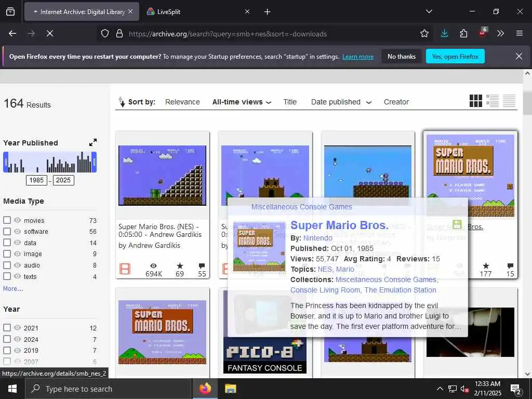Dismiss the startup notification bar
The image size is (532, 399).
519,56
